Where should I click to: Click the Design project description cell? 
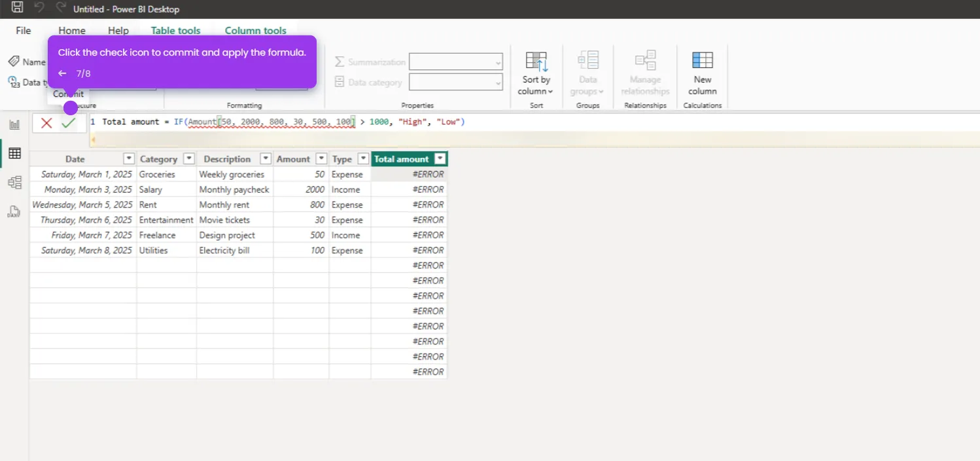pos(235,235)
